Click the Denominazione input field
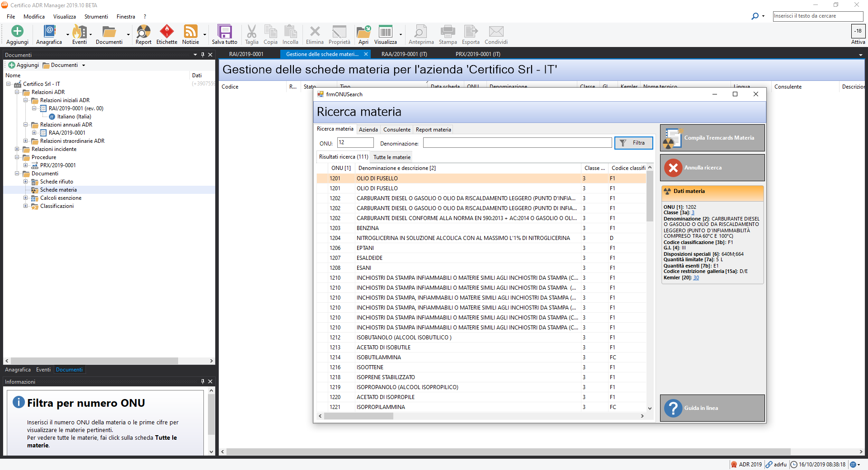 click(517, 143)
